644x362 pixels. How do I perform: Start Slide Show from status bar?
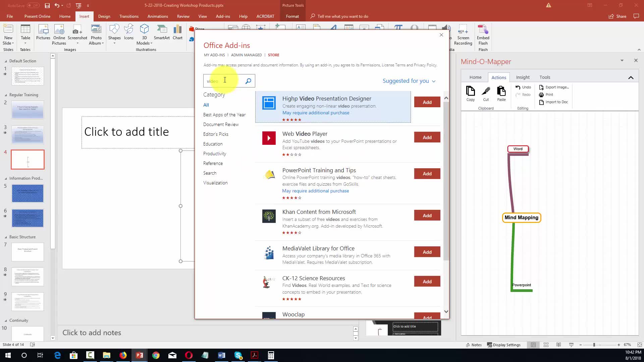pos(571,345)
